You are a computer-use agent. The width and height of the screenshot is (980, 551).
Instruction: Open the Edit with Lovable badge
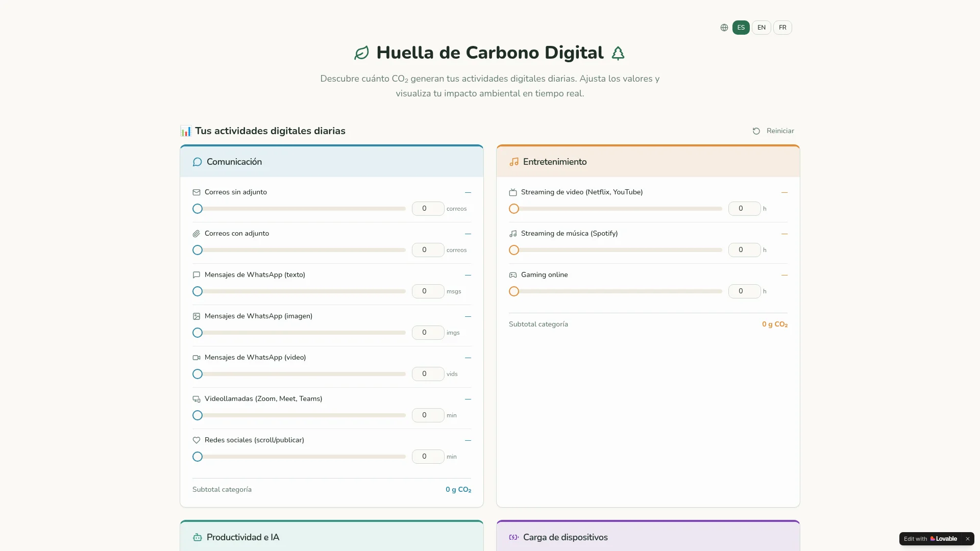point(930,539)
